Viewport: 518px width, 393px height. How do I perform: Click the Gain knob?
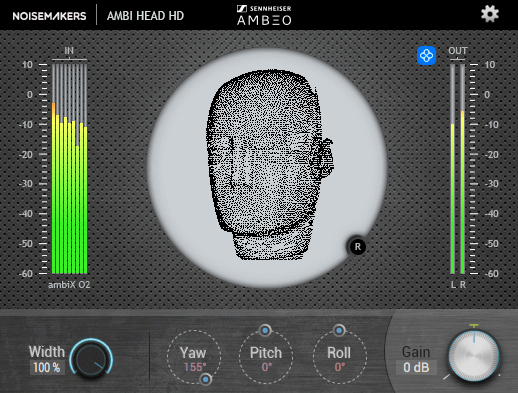pyautogui.click(x=474, y=356)
